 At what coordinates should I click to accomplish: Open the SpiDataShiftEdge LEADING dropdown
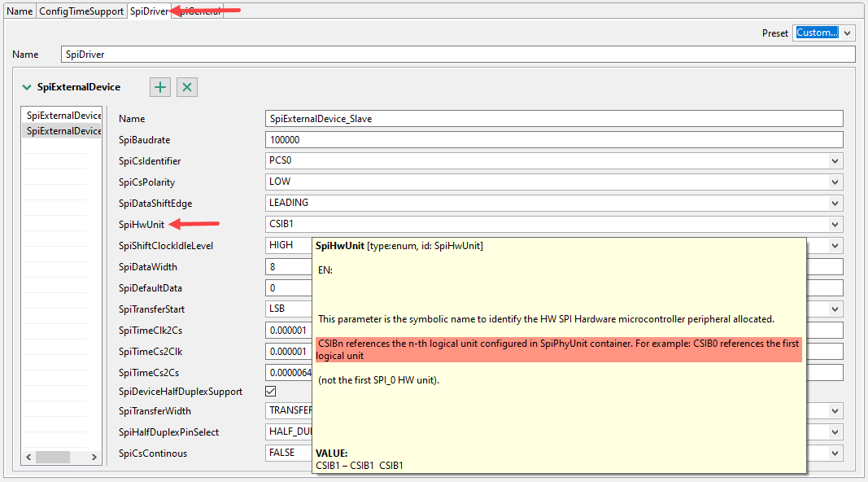835,202
